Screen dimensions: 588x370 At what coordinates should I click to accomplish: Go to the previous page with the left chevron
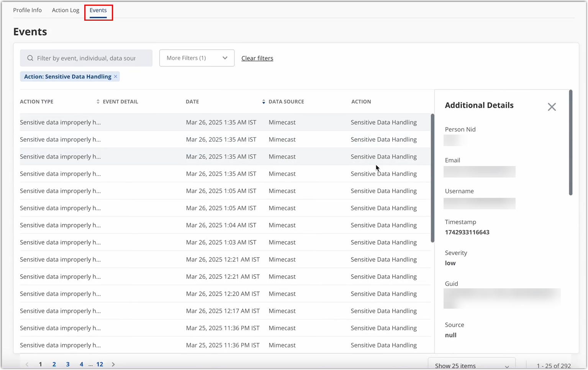[x=26, y=364]
